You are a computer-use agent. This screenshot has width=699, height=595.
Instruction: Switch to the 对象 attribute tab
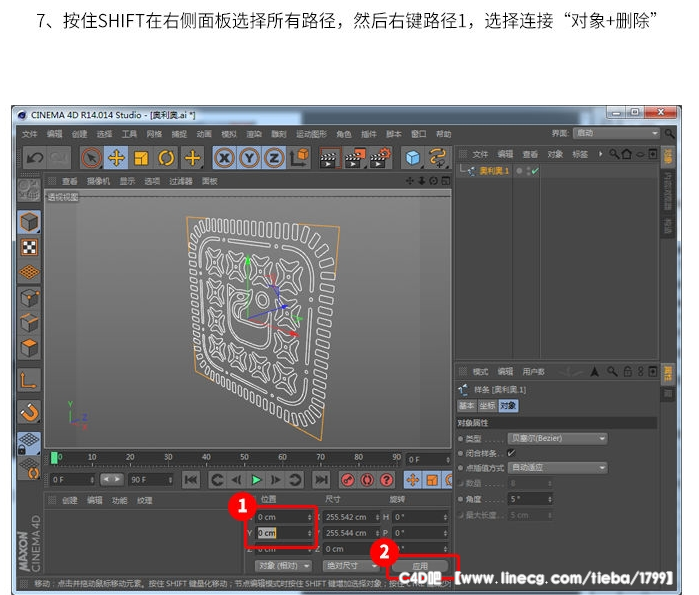pyautogui.click(x=508, y=406)
